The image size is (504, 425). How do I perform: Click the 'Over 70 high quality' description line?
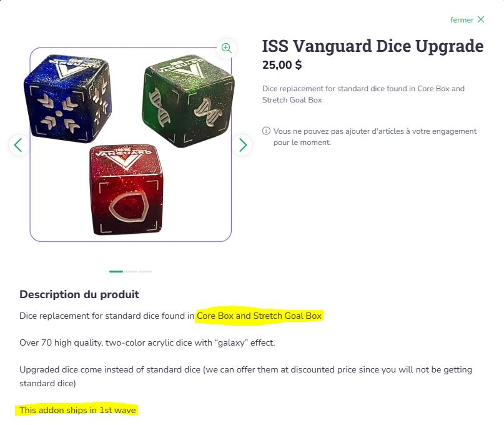click(147, 342)
